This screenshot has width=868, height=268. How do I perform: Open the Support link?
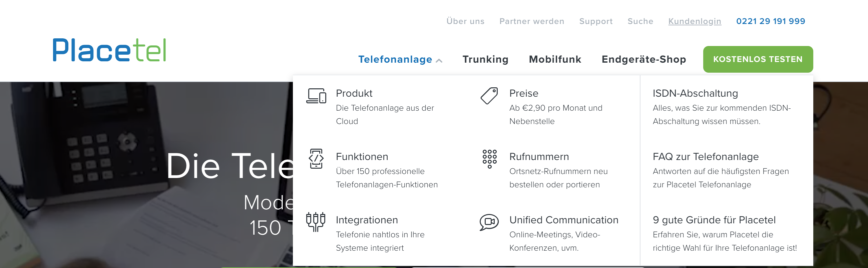(596, 21)
